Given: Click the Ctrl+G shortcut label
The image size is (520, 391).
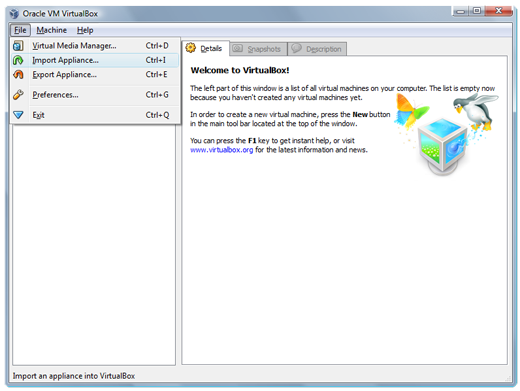Looking at the screenshot, I should (157, 95).
